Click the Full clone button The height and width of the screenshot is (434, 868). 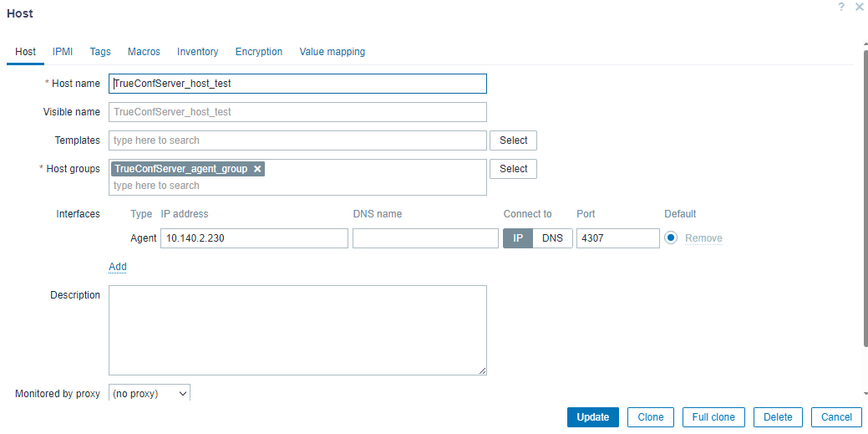(x=713, y=417)
